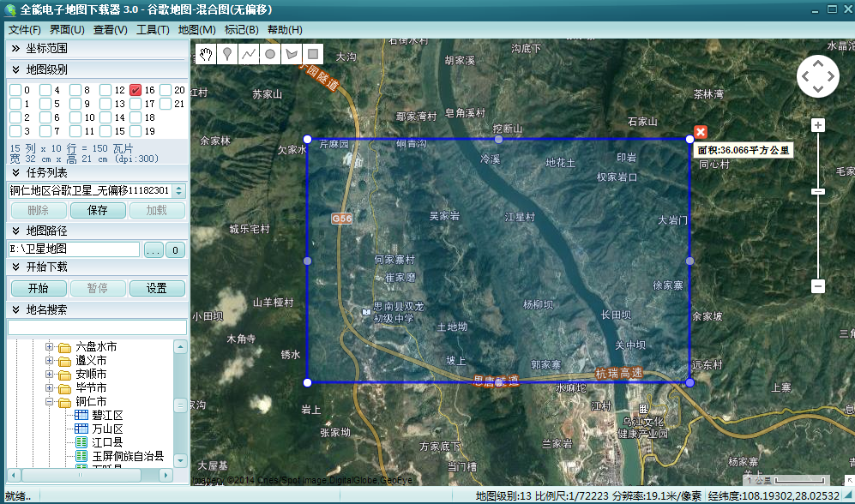This screenshot has height=504, width=855.
Task: Click the map zoom slider handle
Action: pyautogui.click(x=818, y=191)
